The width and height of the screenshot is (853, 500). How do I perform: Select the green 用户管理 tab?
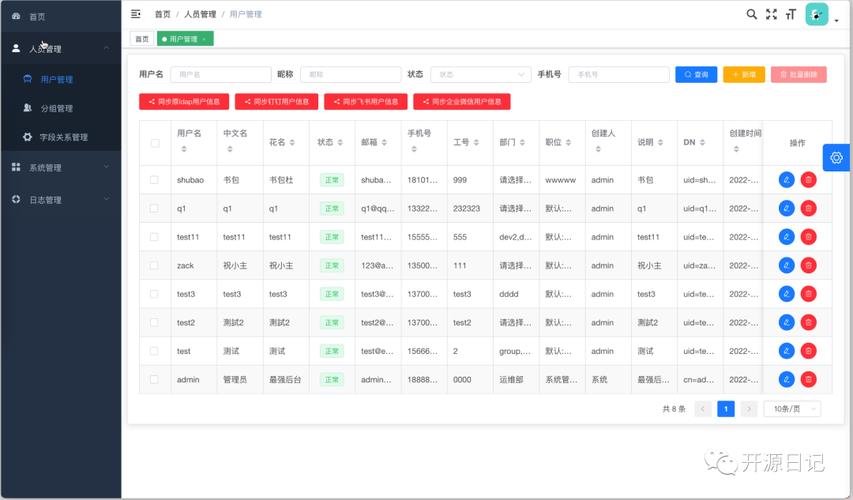185,39
